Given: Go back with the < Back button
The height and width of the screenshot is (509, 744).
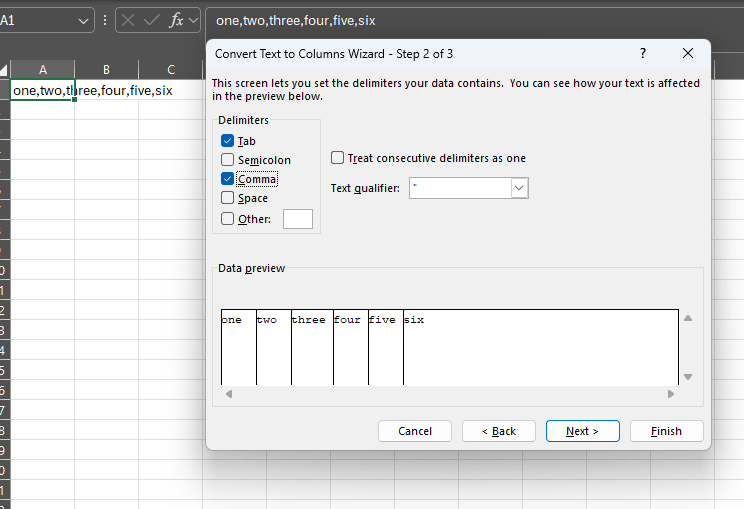Looking at the screenshot, I should point(499,431).
